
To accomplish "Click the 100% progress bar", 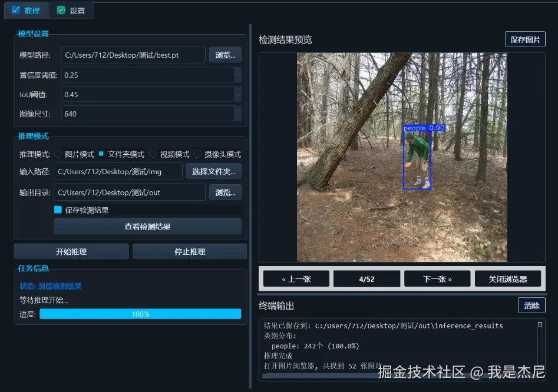I will coord(140,314).
